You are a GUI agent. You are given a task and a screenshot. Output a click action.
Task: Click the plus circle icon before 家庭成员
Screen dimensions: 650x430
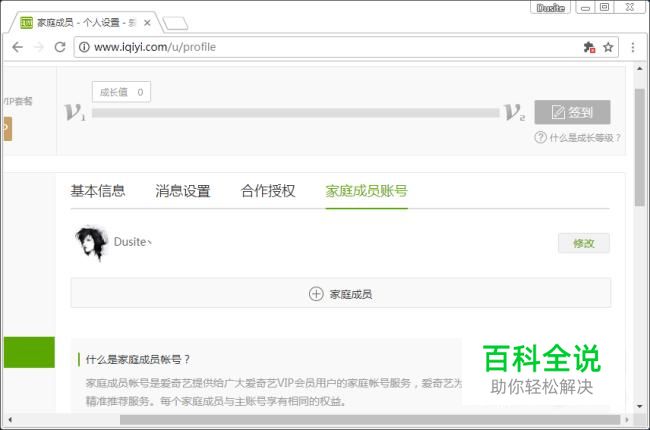[316, 294]
